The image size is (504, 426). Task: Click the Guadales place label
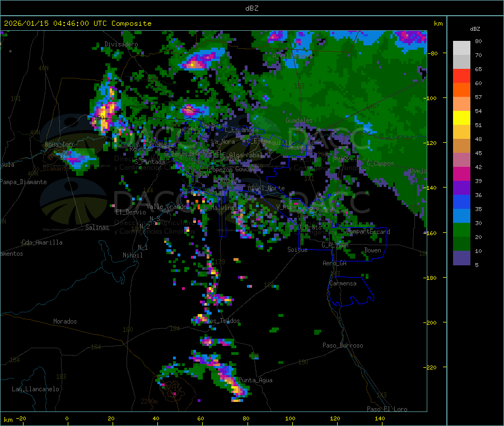[x=299, y=120]
